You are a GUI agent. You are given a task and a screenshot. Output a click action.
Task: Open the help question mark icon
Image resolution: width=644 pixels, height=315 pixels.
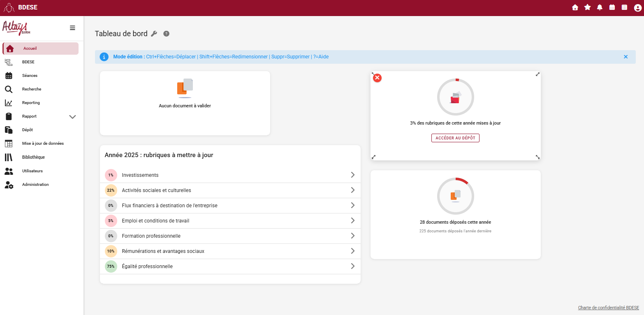pyautogui.click(x=166, y=34)
